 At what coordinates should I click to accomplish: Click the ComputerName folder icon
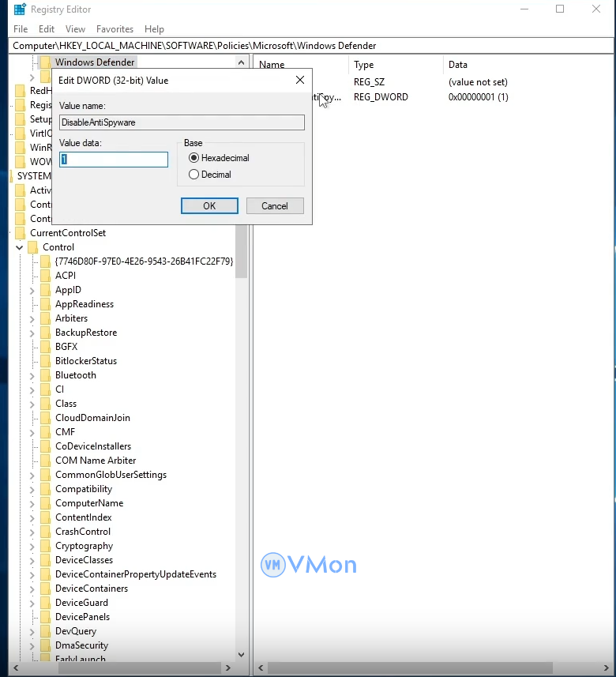pyautogui.click(x=46, y=503)
